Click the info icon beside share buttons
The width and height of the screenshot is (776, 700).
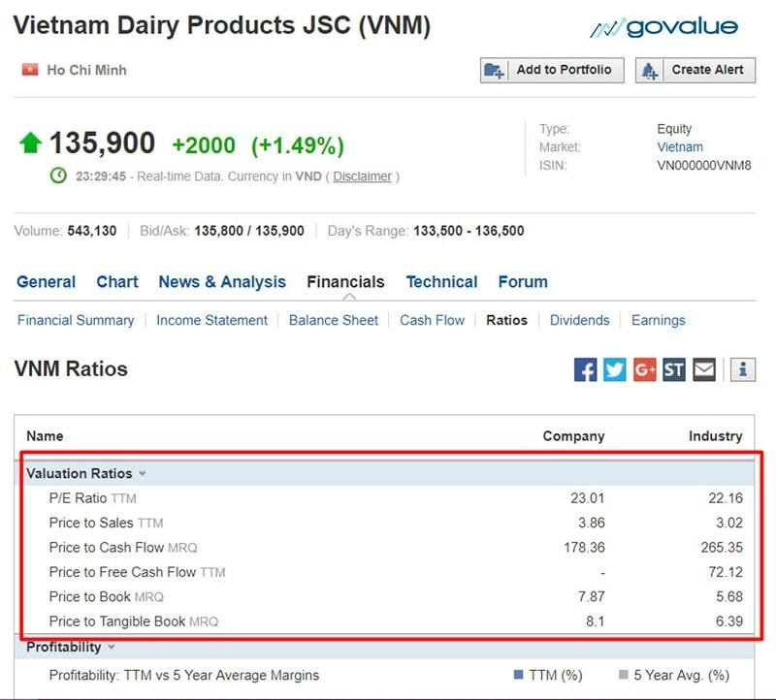pos(743,369)
